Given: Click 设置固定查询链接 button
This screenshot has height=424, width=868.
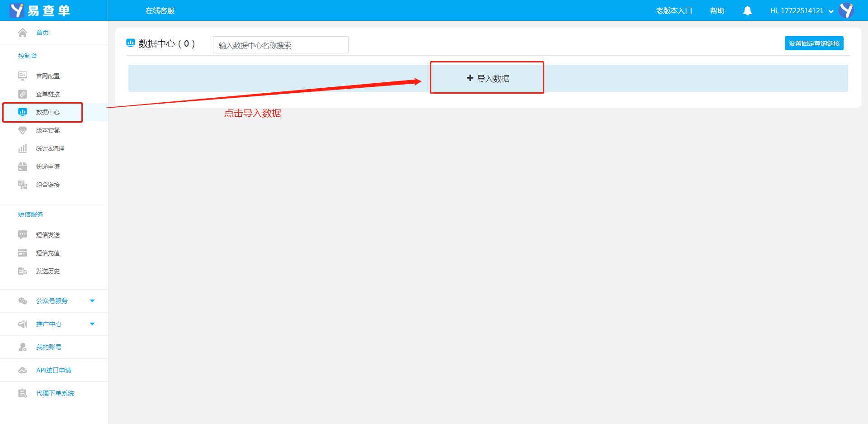Looking at the screenshot, I should (814, 43).
